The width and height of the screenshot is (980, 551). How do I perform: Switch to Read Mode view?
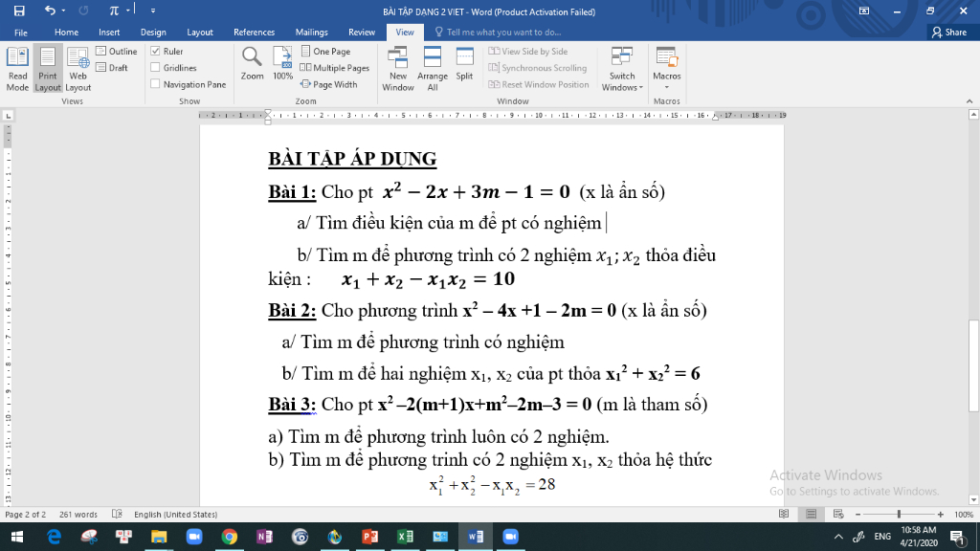click(17, 69)
